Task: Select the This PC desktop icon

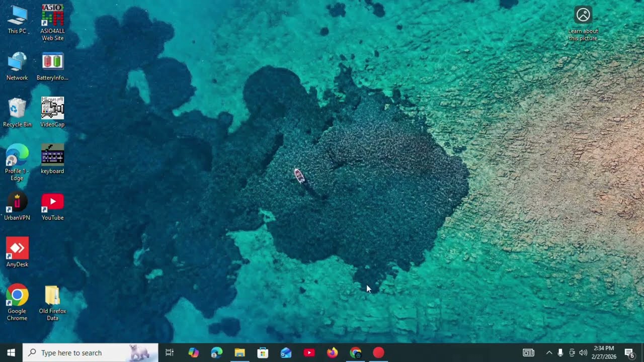Action: coord(17,20)
